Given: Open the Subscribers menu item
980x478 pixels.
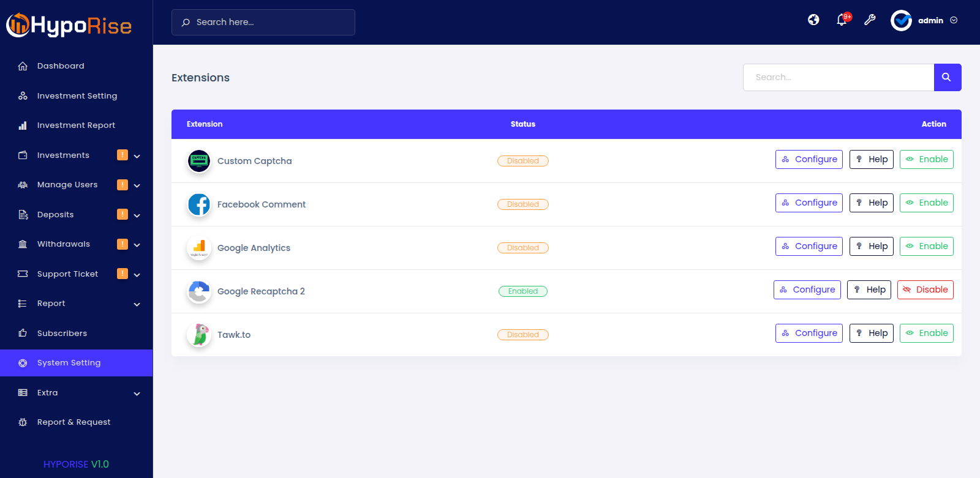Looking at the screenshot, I should (x=76, y=333).
